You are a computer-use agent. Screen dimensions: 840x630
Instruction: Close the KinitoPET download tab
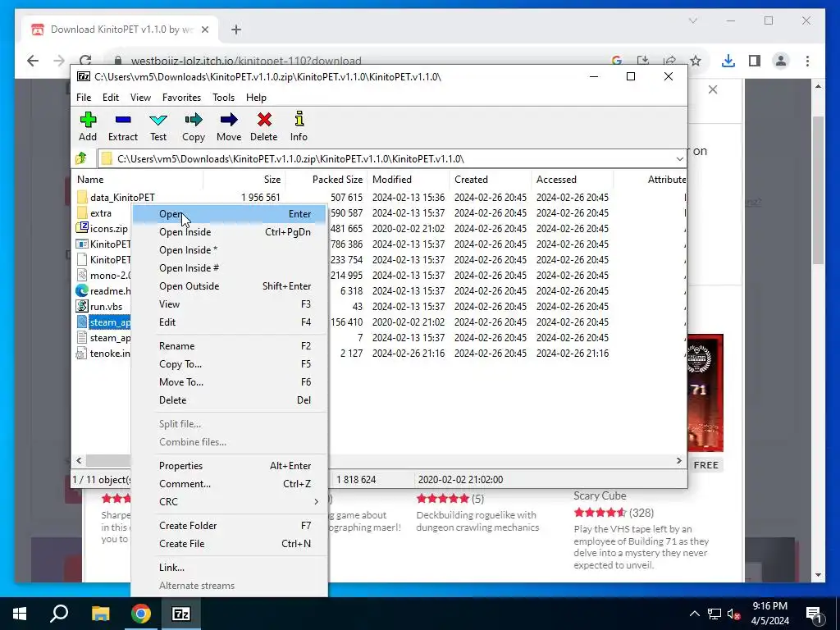pos(204,30)
